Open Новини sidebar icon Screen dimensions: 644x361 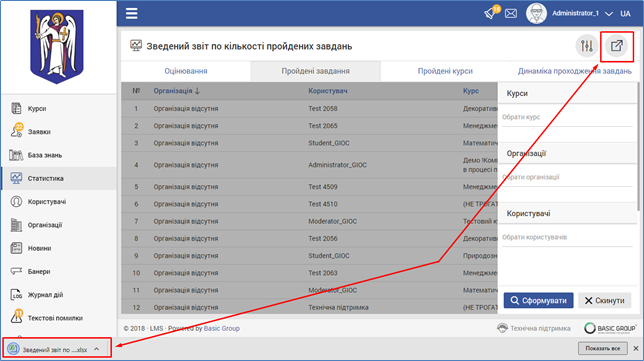coord(16,248)
